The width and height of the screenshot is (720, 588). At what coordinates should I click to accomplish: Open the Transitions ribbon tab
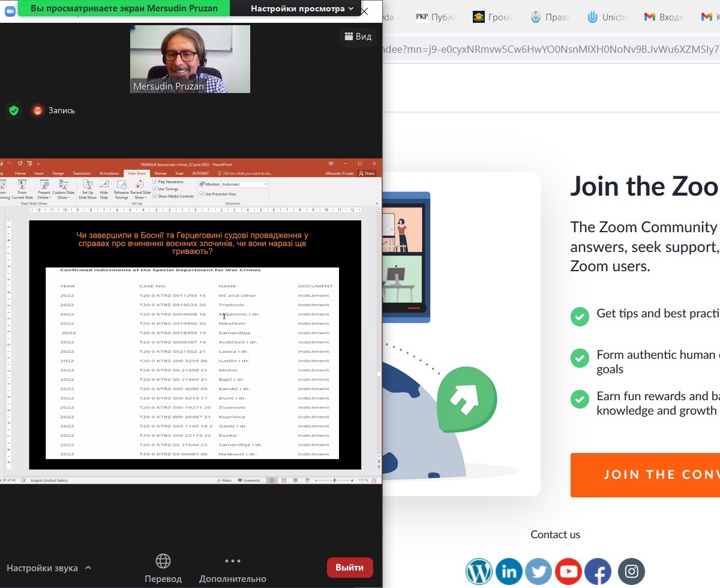tap(82, 173)
